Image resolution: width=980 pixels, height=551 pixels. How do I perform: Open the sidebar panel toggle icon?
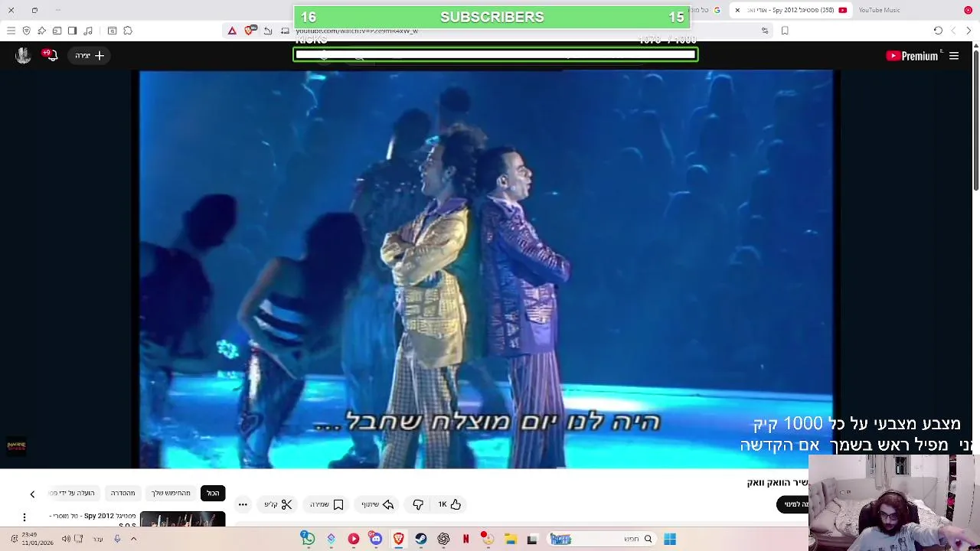point(72,31)
